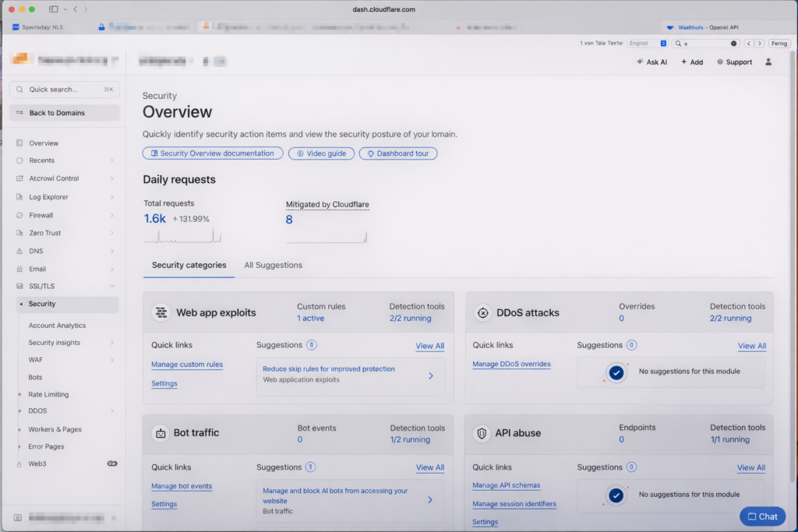The width and height of the screenshot is (798, 532).
Task: Go Back to Domains
Action: point(64,113)
